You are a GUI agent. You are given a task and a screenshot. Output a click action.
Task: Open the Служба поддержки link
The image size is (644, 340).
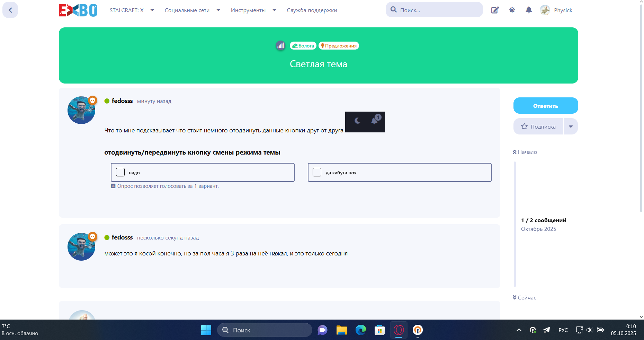(312, 10)
